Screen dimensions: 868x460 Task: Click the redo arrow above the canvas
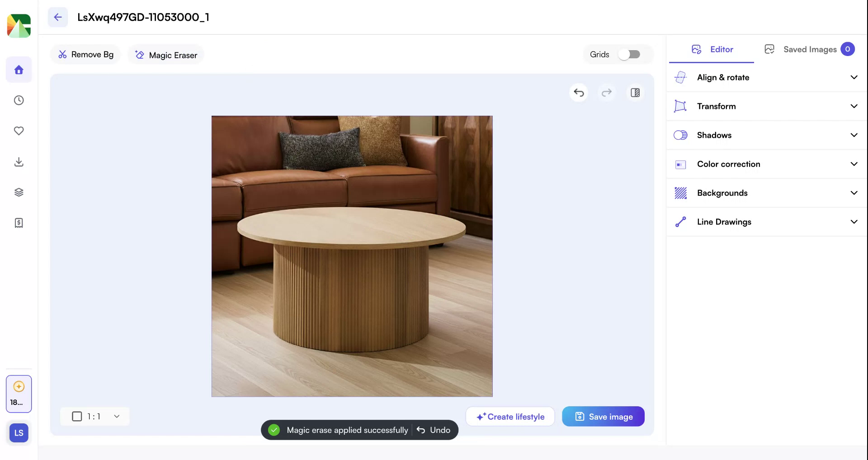(x=607, y=93)
